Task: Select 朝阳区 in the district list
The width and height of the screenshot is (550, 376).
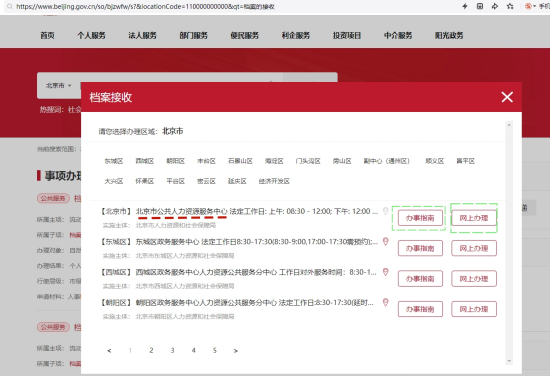Action: tap(175, 161)
